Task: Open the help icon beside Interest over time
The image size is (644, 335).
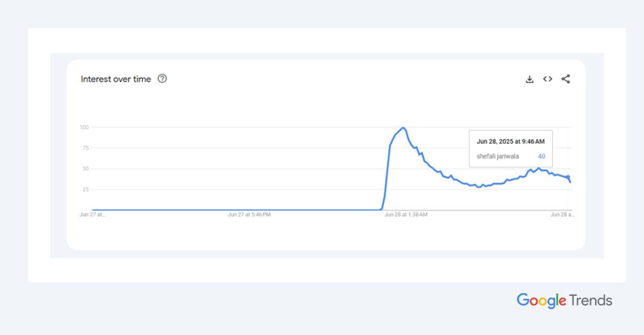Action: pos(163,79)
